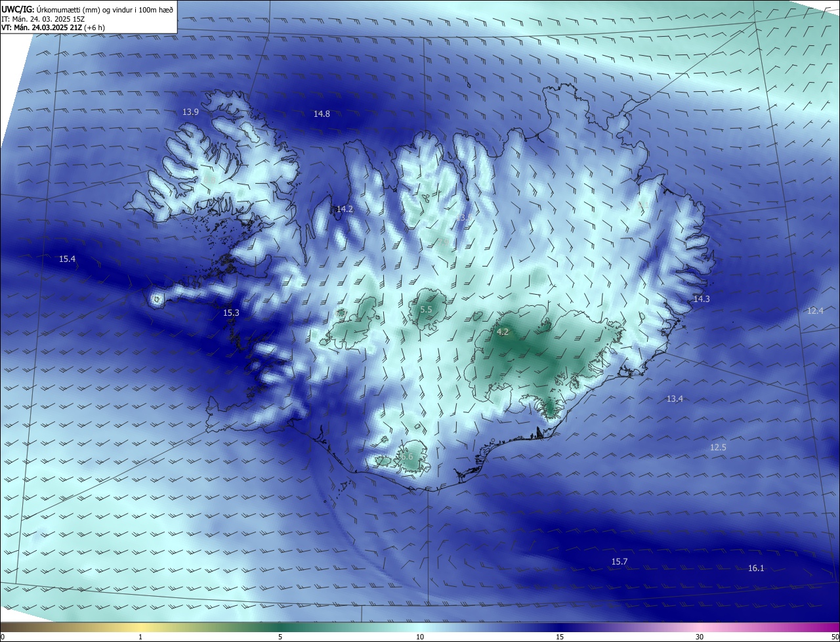This screenshot has width=840, height=642.
Task: Click the color scale tick label 1
Action: [140, 637]
